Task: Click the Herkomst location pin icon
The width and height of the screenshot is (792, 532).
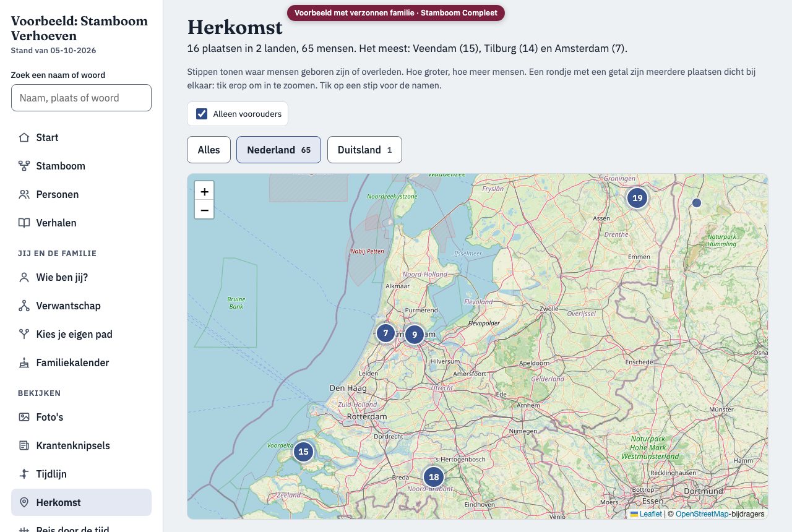Action: click(x=24, y=502)
